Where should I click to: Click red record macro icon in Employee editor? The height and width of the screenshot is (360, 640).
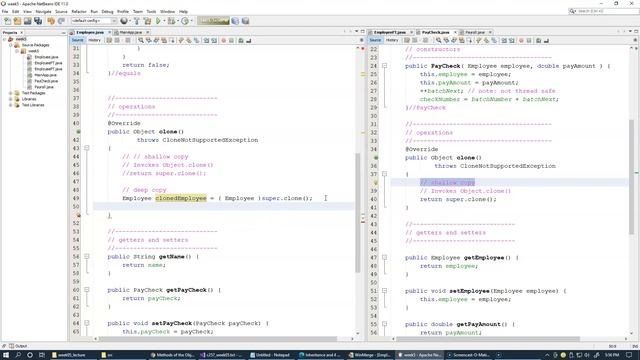(223, 40)
